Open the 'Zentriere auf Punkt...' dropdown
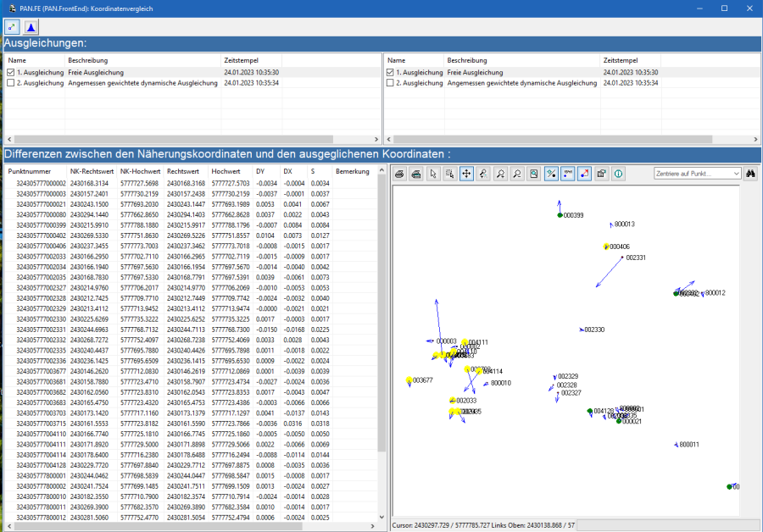This screenshot has width=763, height=532. point(697,174)
